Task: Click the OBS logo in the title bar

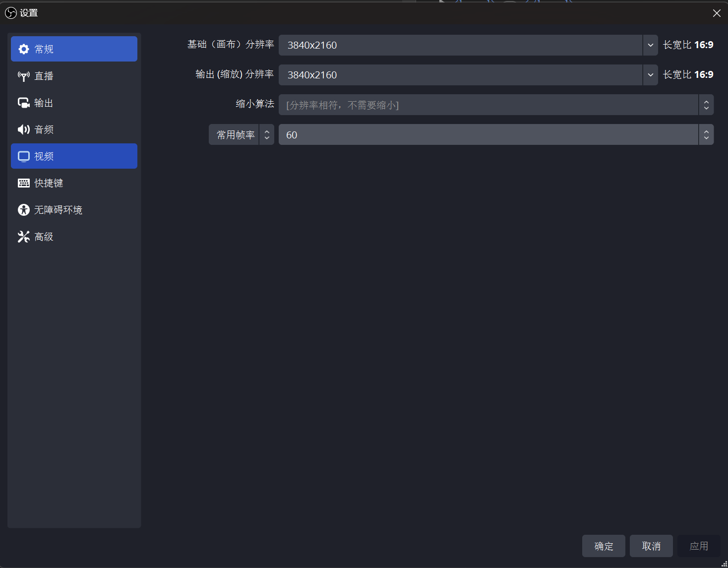Action: tap(10, 13)
